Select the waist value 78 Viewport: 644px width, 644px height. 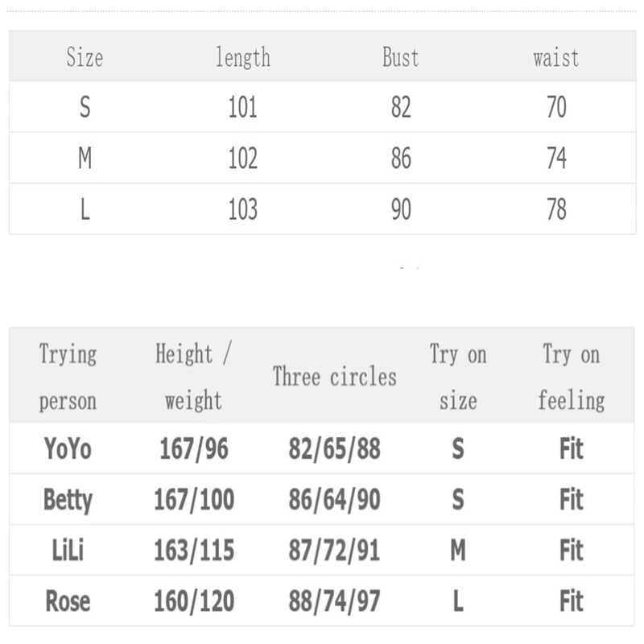556,209
